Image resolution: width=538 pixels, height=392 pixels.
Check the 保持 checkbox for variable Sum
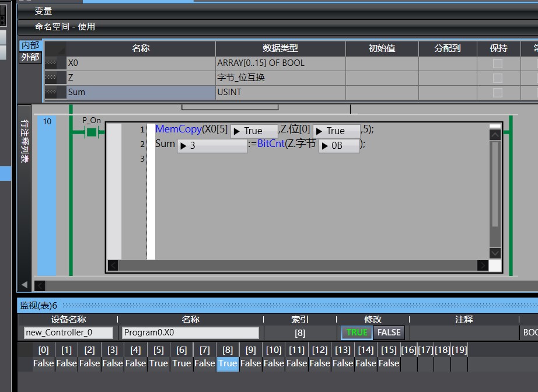click(x=497, y=92)
